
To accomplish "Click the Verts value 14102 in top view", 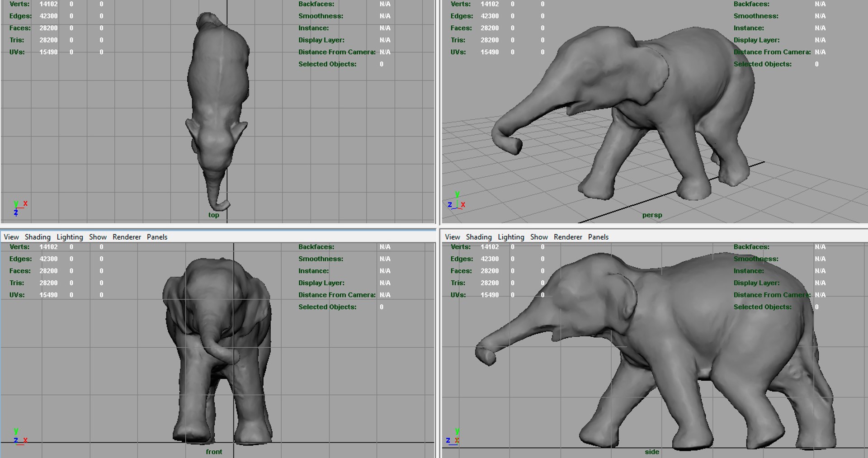I will click(x=48, y=4).
